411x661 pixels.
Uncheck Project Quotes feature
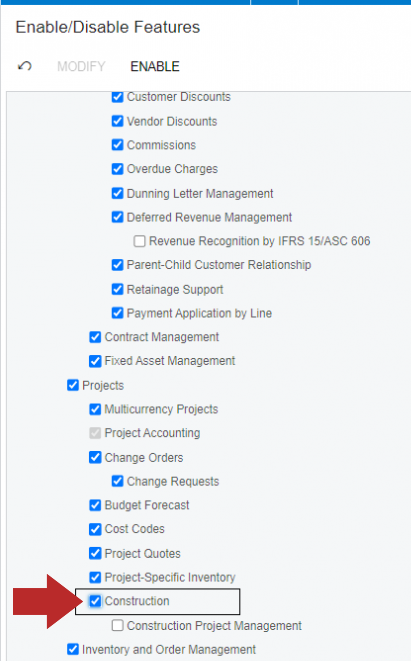(x=95, y=553)
